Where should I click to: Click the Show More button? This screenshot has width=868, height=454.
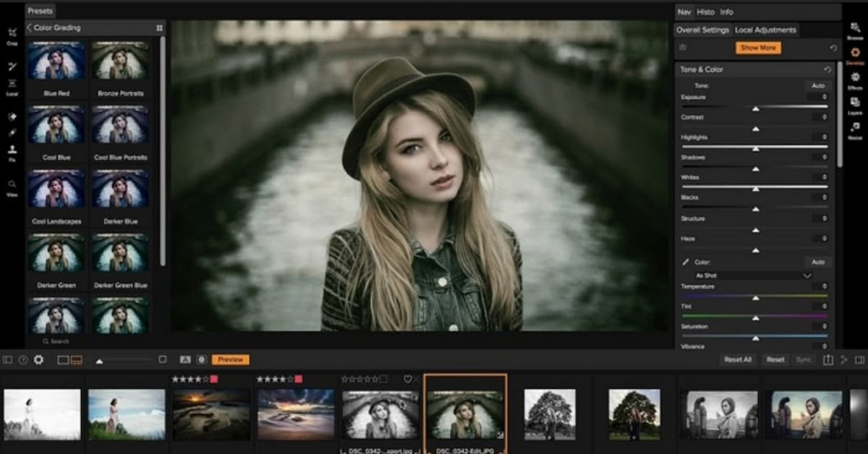(x=758, y=48)
